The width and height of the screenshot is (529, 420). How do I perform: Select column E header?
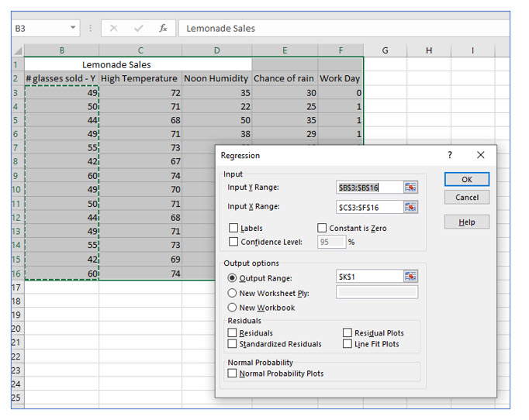(x=285, y=50)
